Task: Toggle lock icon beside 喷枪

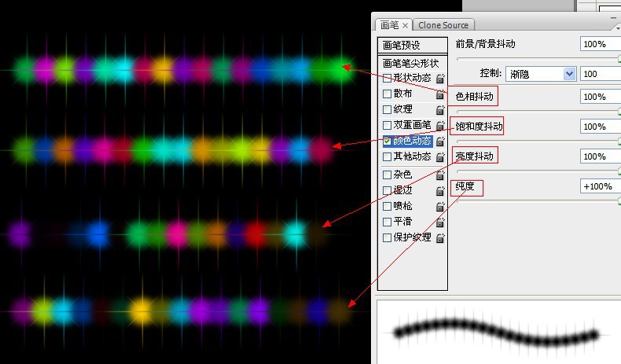Action: [440, 207]
